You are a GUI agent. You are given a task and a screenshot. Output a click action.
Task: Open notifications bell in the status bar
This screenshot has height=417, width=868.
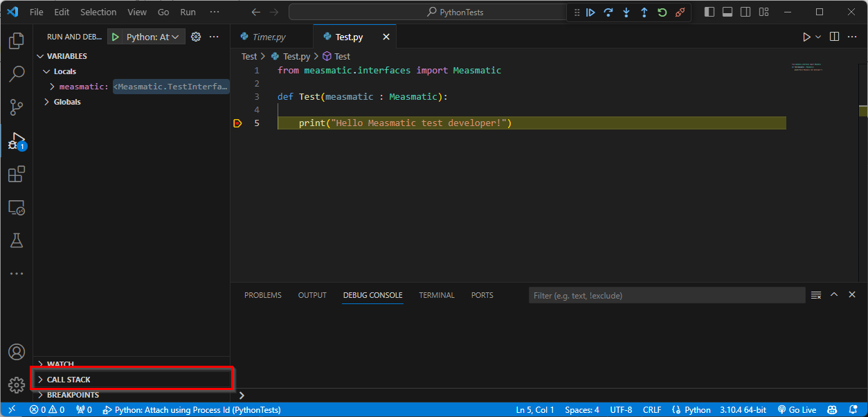pos(853,410)
